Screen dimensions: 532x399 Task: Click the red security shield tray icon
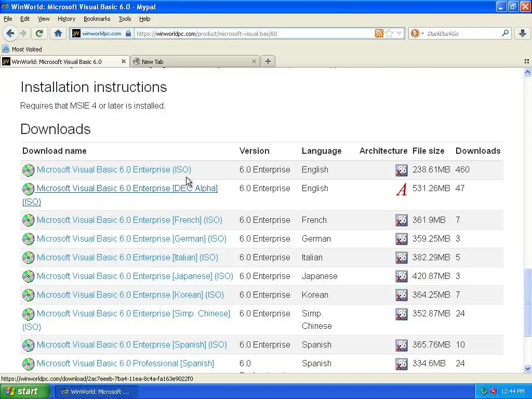tap(493, 391)
